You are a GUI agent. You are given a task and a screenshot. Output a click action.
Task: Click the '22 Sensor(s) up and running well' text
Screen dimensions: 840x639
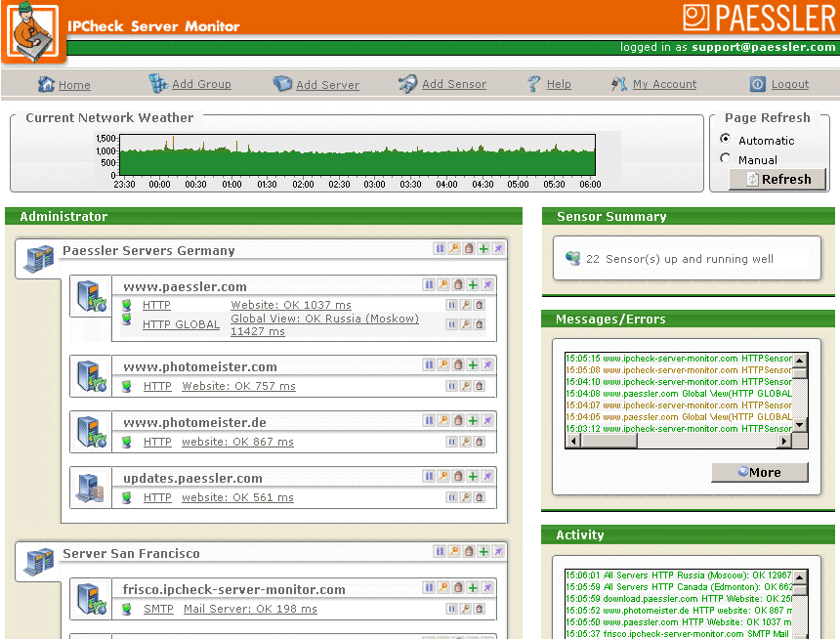point(679,259)
